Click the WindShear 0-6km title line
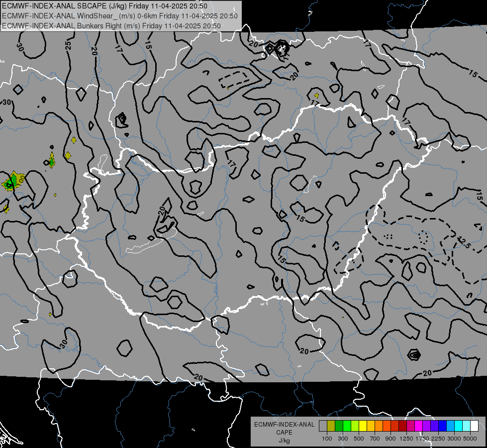 [x=120, y=16]
